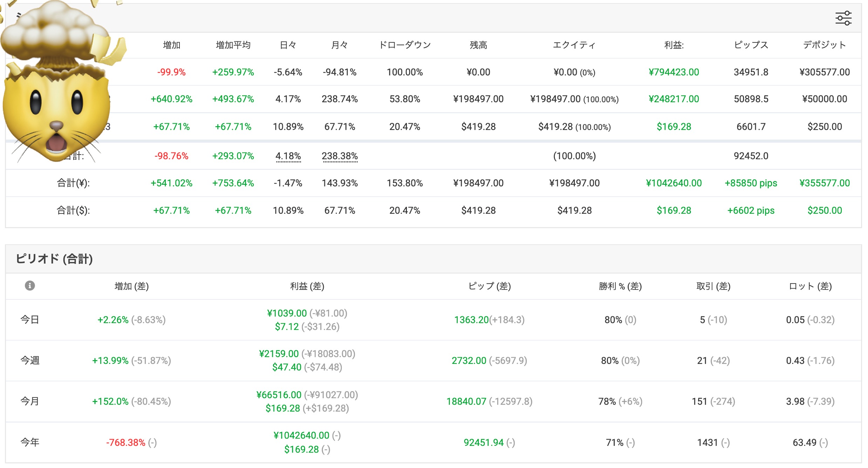This screenshot has width=868, height=468.
Task: Sort by the 増加 column header
Action: tap(171, 45)
